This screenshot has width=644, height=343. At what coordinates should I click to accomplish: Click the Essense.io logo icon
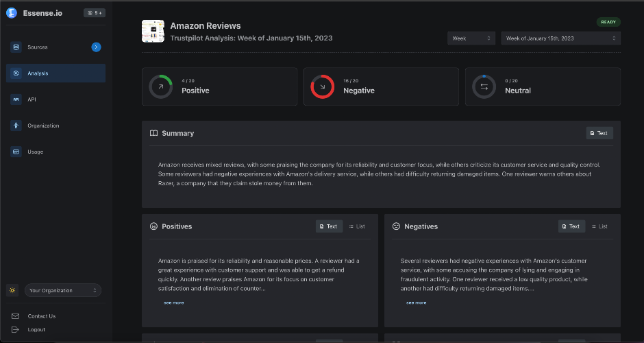pos(12,13)
